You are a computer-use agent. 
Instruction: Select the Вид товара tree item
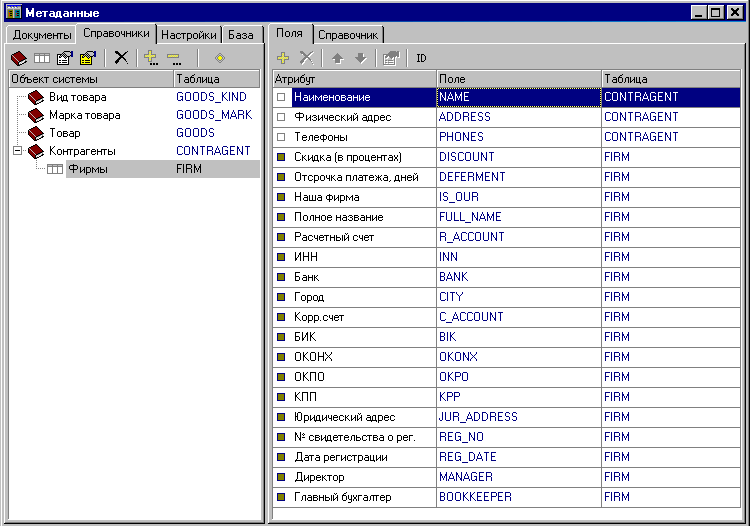(77, 97)
